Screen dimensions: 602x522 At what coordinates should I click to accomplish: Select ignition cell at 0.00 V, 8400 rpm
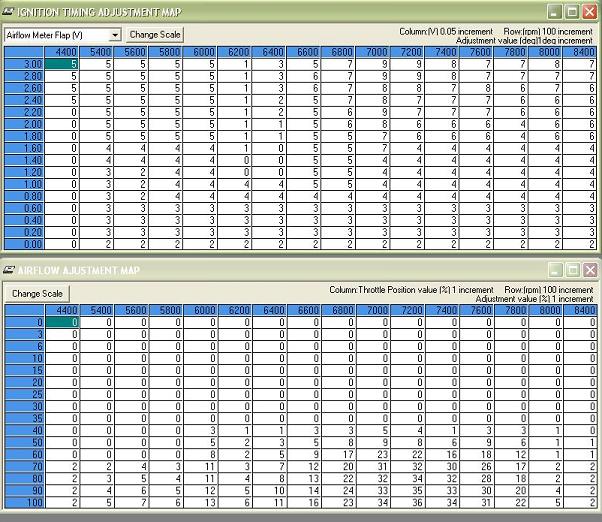pyautogui.click(x=580, y=244)
